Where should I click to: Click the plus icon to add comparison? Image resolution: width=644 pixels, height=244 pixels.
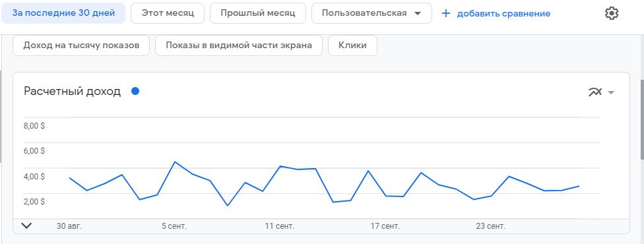(446, 14)
